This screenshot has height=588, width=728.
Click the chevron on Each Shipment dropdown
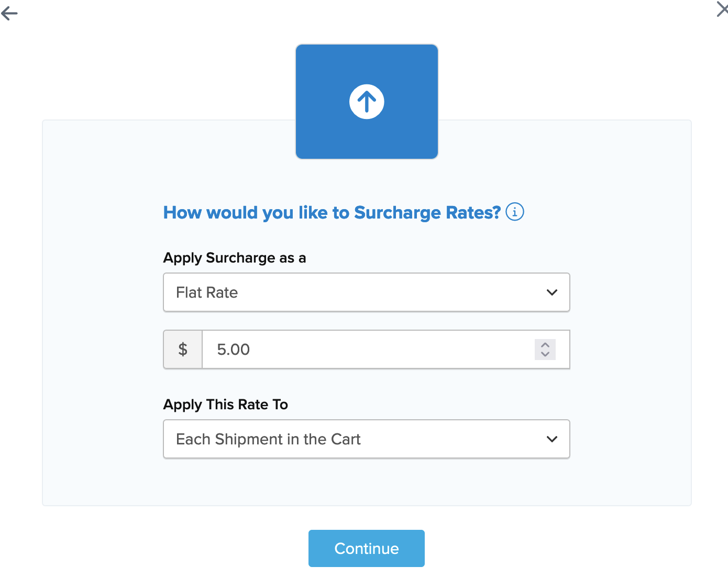tap(551, 439)
